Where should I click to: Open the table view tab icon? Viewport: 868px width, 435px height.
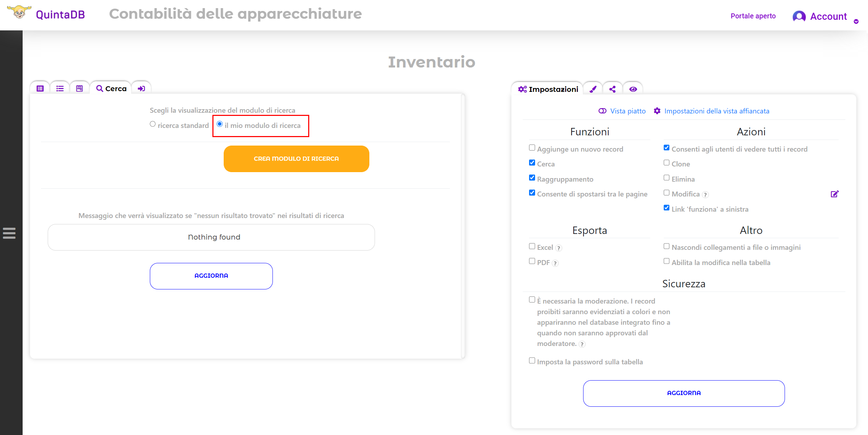[40, 88]
